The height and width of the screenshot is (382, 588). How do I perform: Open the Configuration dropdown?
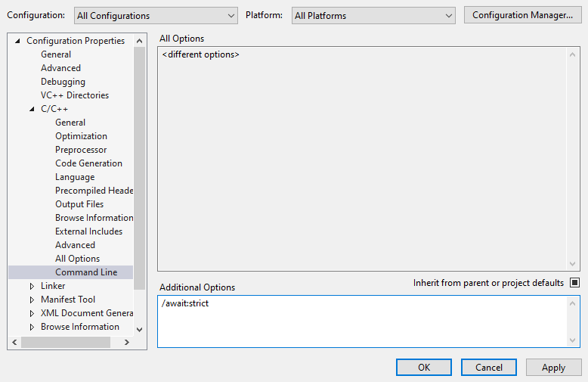pyautogui.click(x=156, y=16)
